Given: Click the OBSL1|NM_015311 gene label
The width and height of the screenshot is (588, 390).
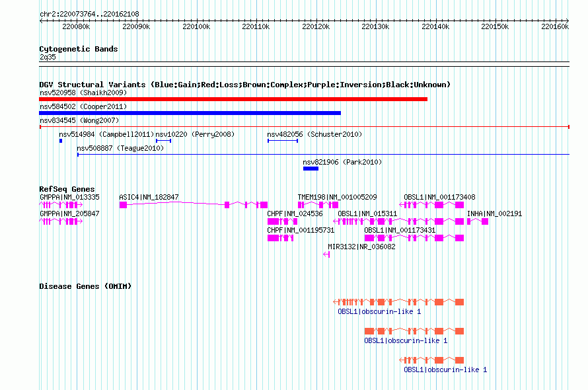Looking at the screenshot, I should tap(367, 214).
